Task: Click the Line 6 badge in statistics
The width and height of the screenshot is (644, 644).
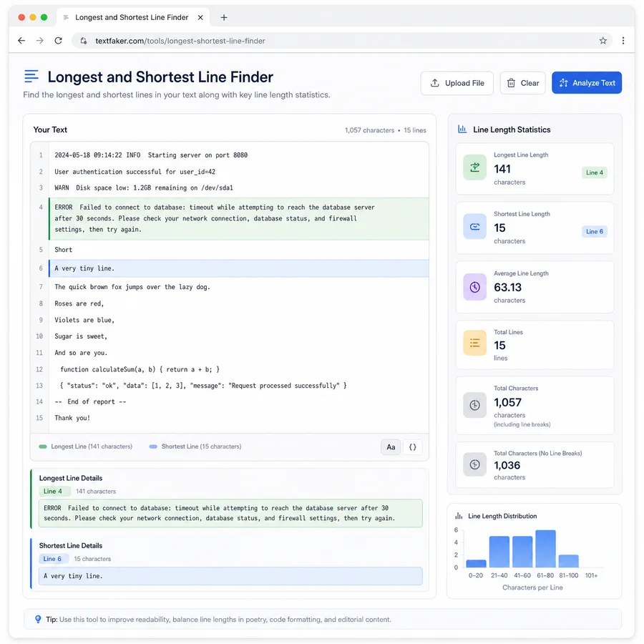Action: pyautogui.click(x=595, y=232)
